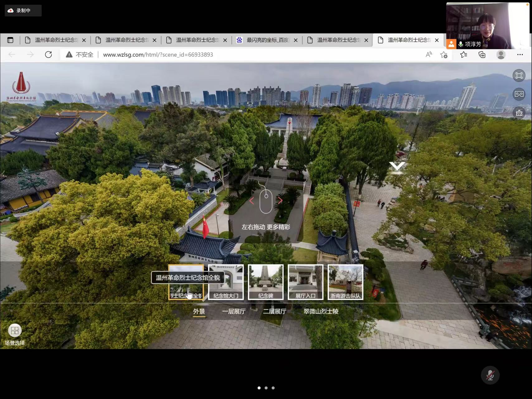Add this page to favorites

point(444,55)
